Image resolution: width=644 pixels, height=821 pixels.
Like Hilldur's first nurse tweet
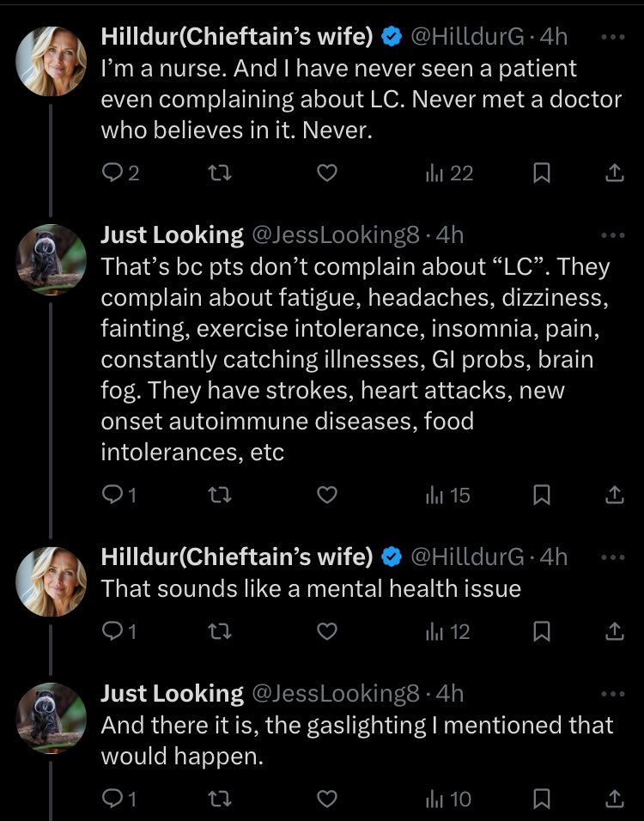click(x=327, y=173)
